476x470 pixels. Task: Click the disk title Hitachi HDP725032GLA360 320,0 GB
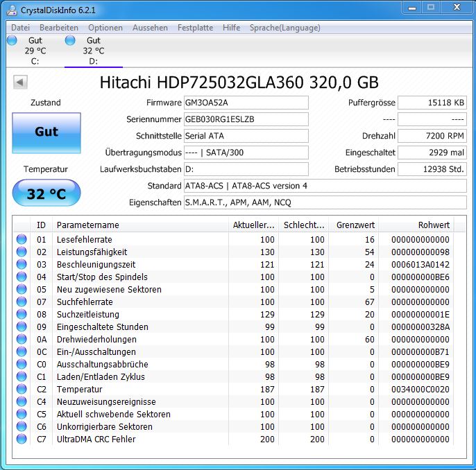point(239,82)
